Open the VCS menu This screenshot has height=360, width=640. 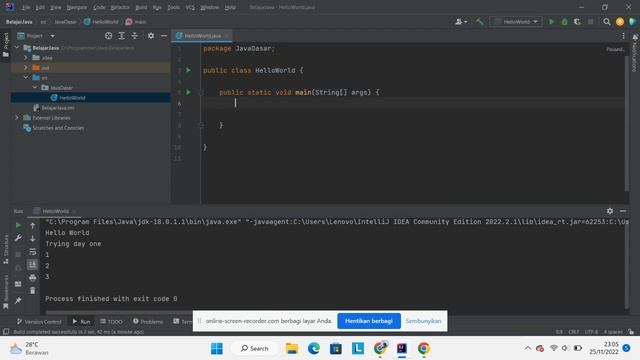point(190,7)
